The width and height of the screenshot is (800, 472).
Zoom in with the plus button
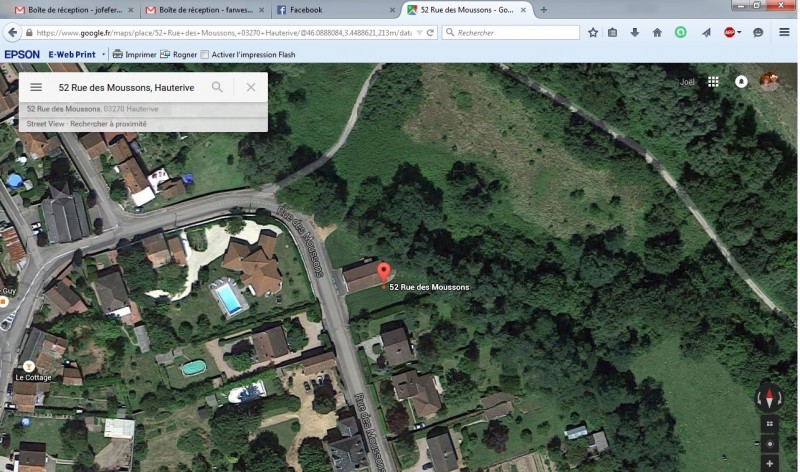click(x=769, y=463)
